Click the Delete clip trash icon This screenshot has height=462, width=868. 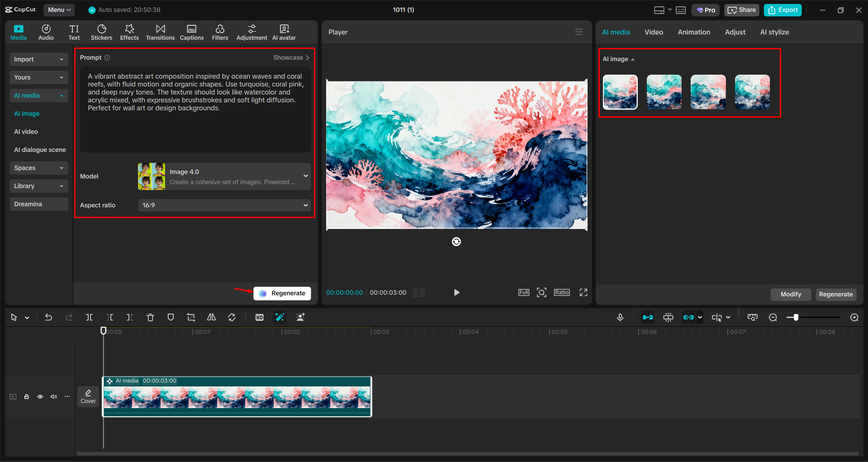point(150,317)
